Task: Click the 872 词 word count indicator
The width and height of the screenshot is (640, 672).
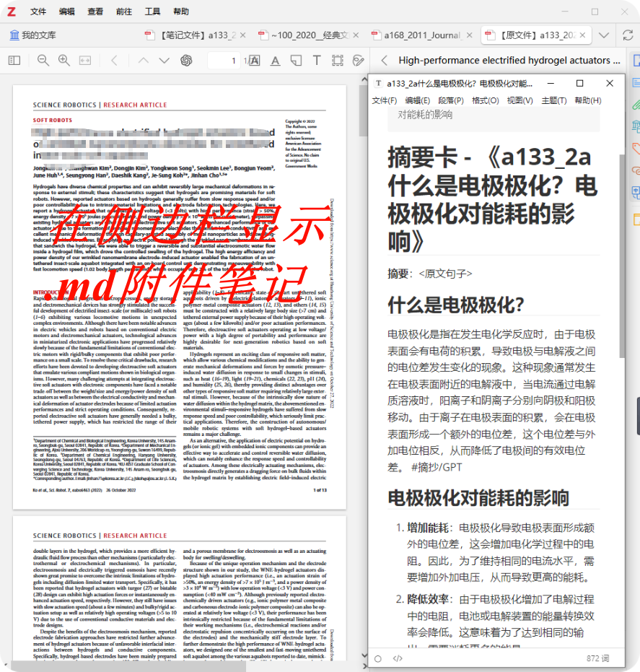Action: (597, 658)
